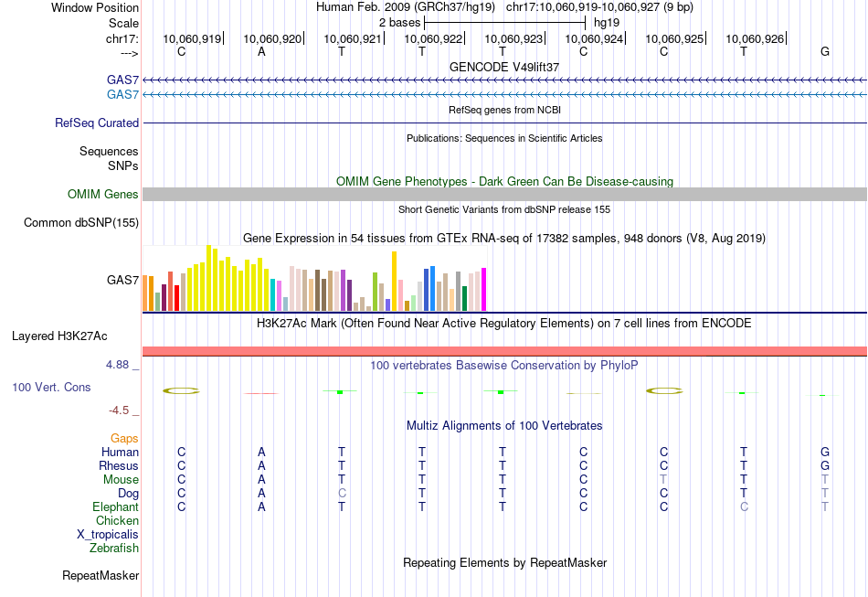
Task: Click the hg19 text beside scale bar
Action: tap(607, 23)
